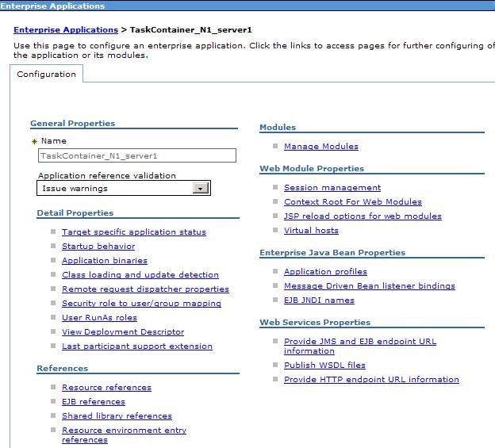Open Resource environment entry references
This screenshot has height=448, width=495.
[x=124, y=435]
